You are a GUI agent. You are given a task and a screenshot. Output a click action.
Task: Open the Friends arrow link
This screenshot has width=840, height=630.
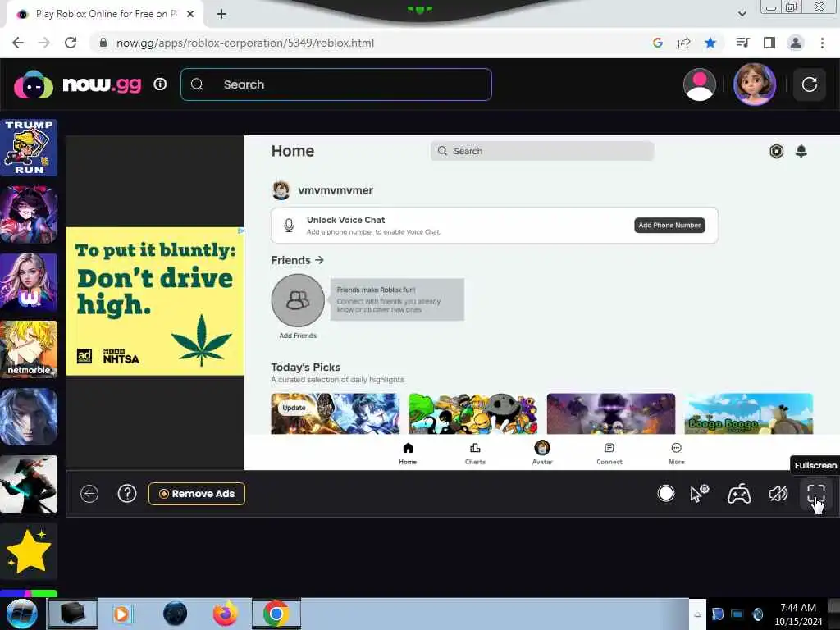click(297, 260)
